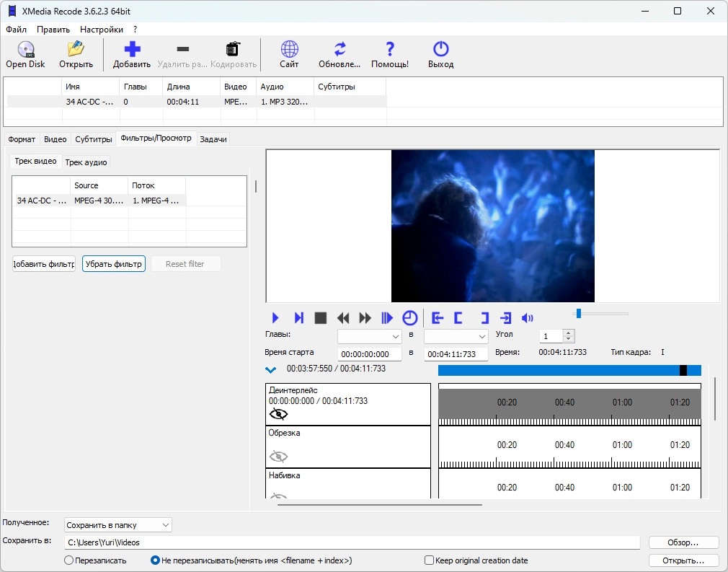Collapse the blue chevron beside the timecode
Image resolution: width=728 pixels, height=572 pixels.
271,370
